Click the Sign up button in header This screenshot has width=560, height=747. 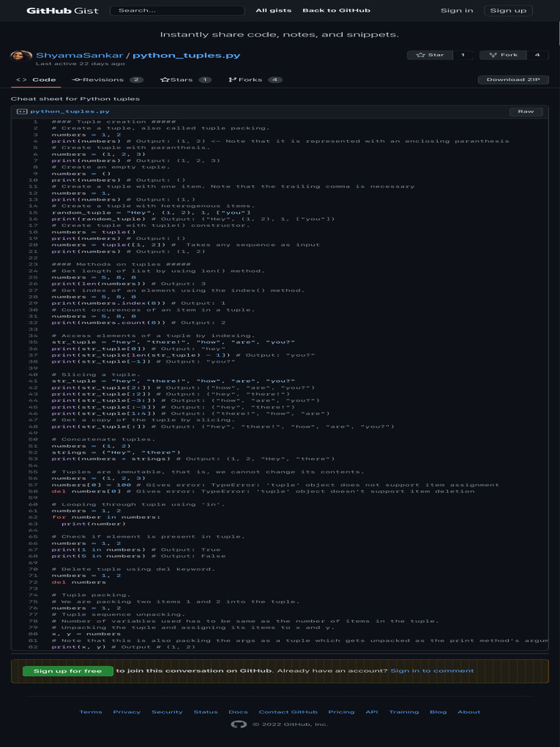tap(507, 10)
